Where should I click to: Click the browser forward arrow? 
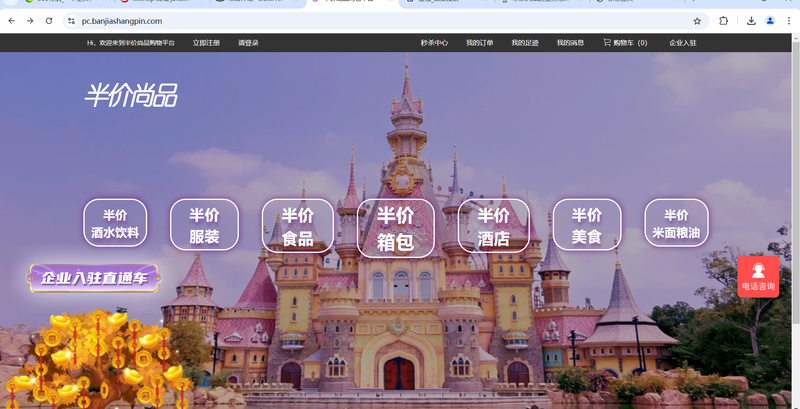pos(30,21)
